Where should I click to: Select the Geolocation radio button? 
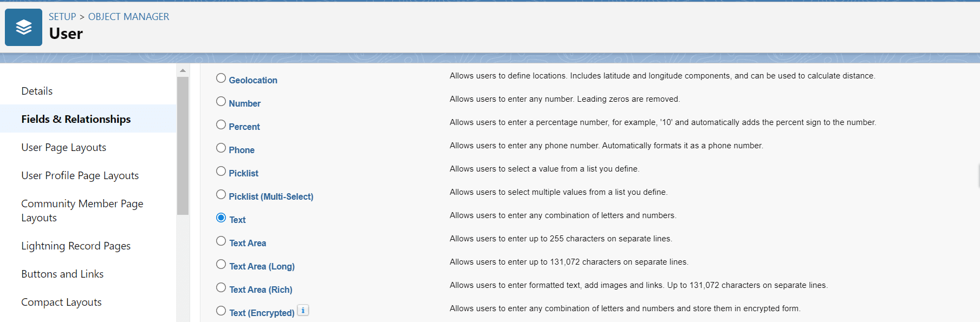click(221, 78)
